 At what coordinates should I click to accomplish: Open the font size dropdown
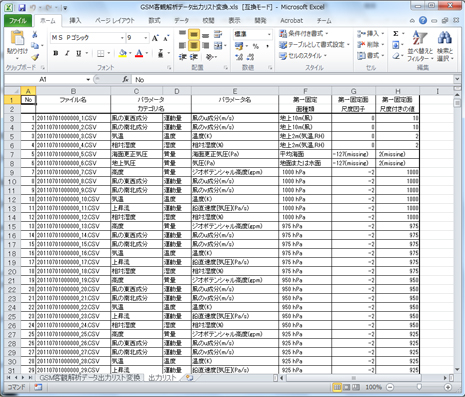point(146,38)
